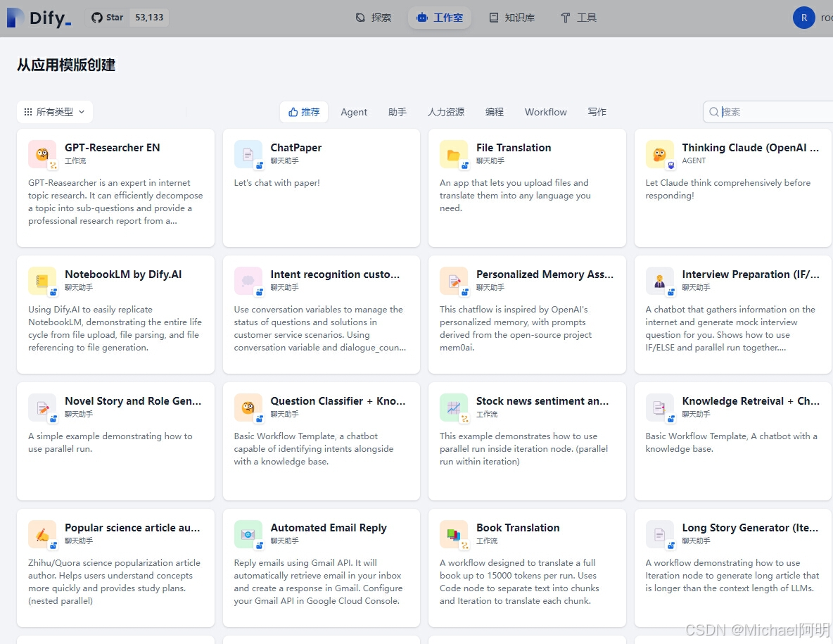Click the Automated Email Reply icon

pyautogui.click(x=248, y=534)
